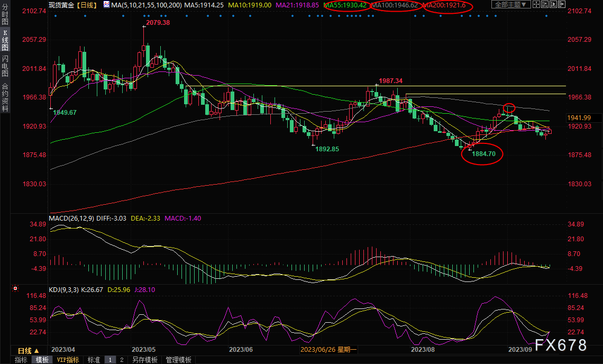Click the DEA:-2.33 value
This screenshot has height=364, width=603.
click(x=145, y=218)
